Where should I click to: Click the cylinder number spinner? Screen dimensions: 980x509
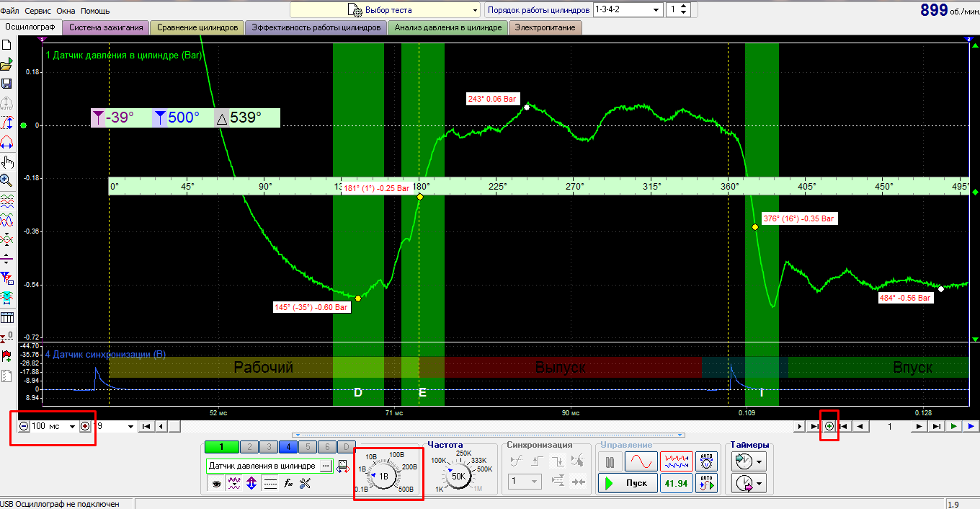[x=685, y=10]
